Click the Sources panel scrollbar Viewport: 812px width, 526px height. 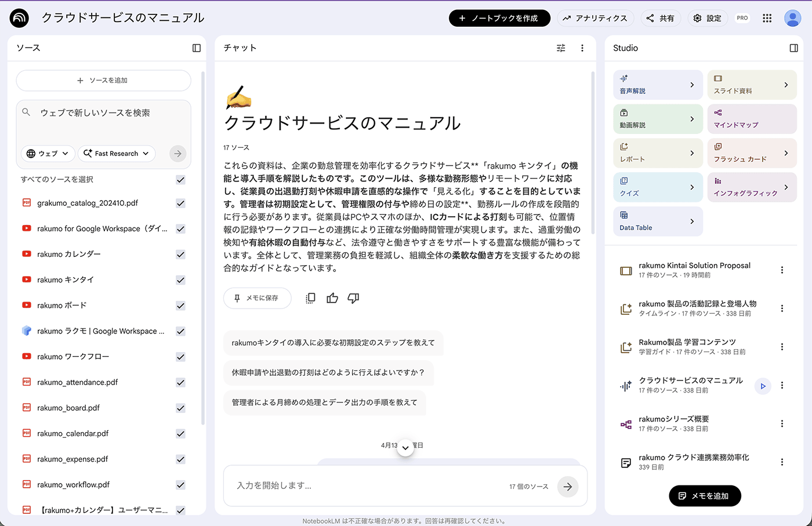(202, 248)
